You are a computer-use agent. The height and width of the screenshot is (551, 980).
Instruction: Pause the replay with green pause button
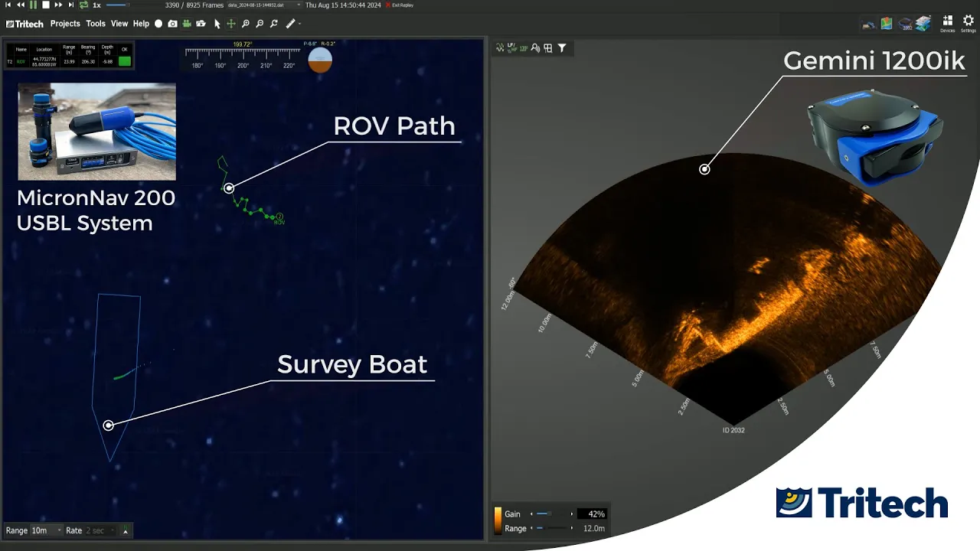point(33,5)
